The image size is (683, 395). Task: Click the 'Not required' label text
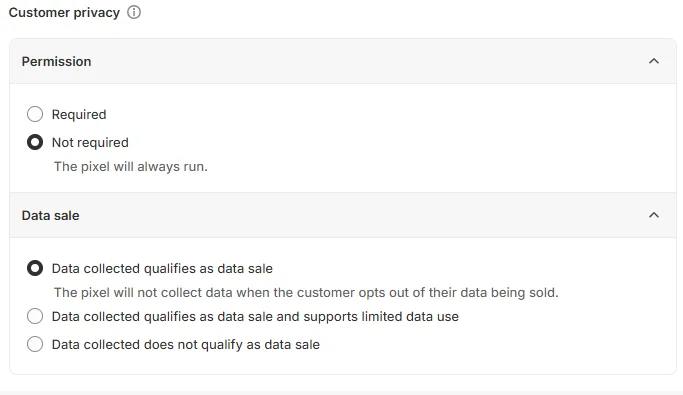[90, 142]
